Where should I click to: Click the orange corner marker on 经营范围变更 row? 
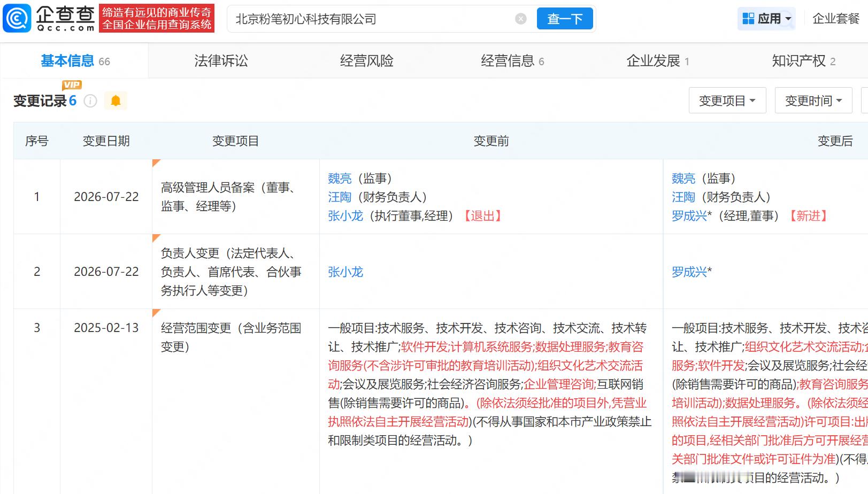click(156, 313)
